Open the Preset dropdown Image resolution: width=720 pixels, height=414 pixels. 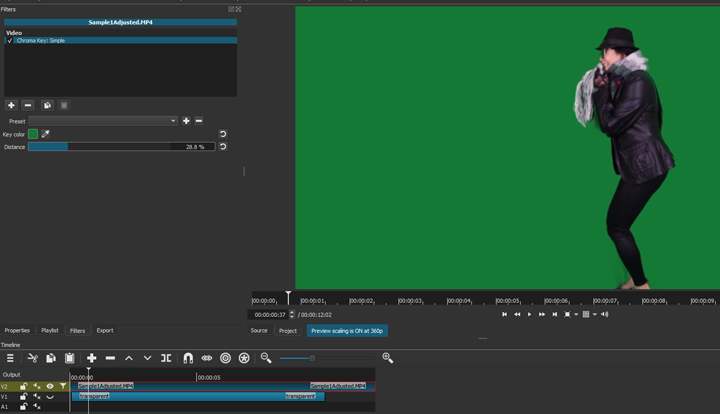[103, 121]
